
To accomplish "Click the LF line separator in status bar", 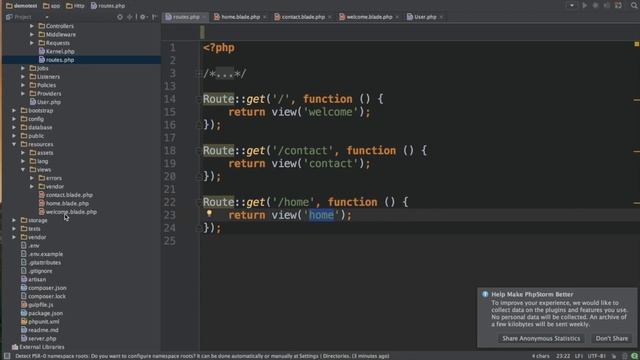I will [x=579, y=356].
